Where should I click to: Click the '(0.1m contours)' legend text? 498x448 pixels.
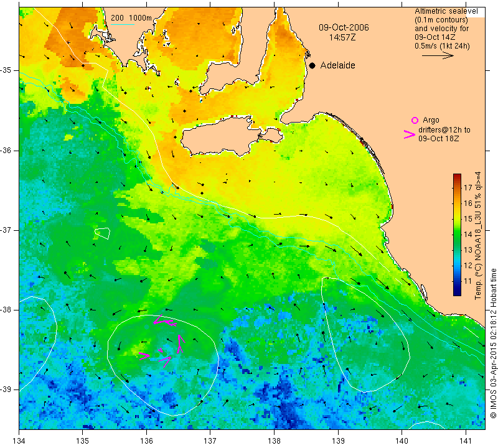441,20
